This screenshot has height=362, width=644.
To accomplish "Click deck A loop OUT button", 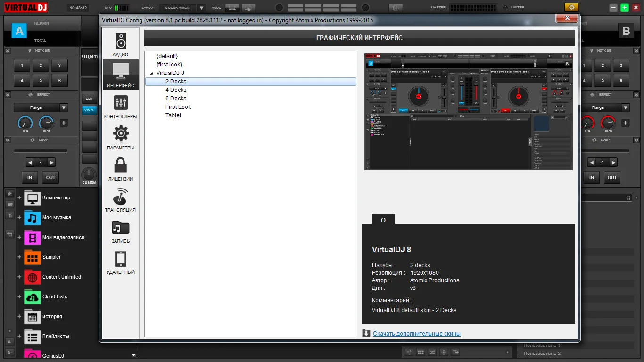I will coord(50,178).
